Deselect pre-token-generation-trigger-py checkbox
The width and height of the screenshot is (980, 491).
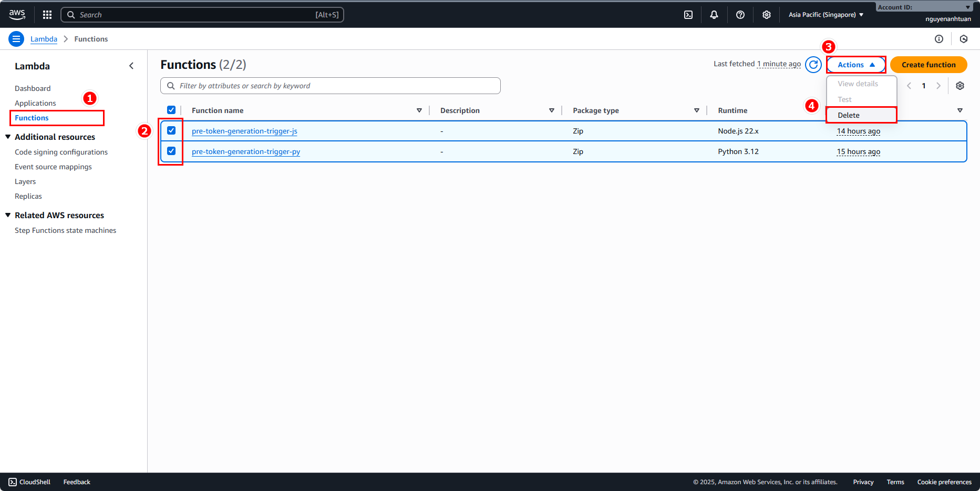(171, 151)
